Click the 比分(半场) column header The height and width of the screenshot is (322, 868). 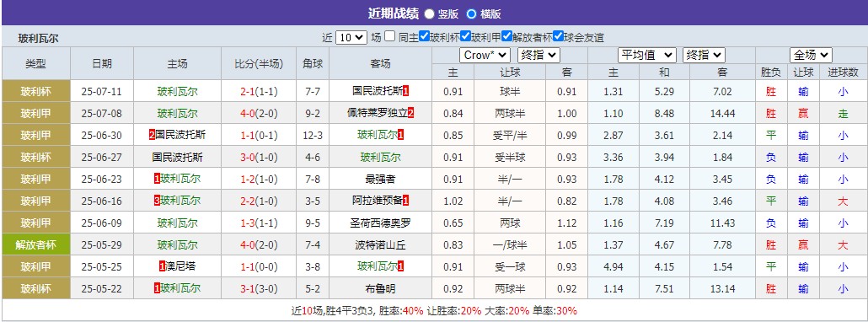pos(259,63)
